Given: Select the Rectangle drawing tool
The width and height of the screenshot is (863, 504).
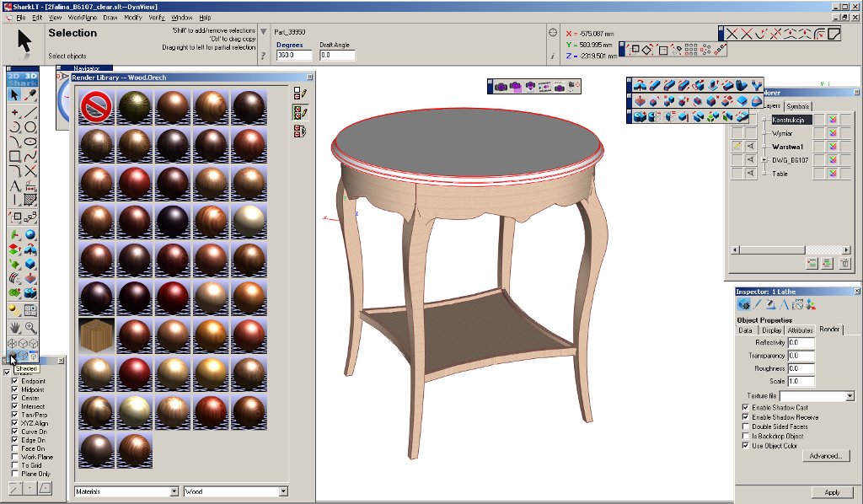Looking at the screenshot, I should [14, 156].
